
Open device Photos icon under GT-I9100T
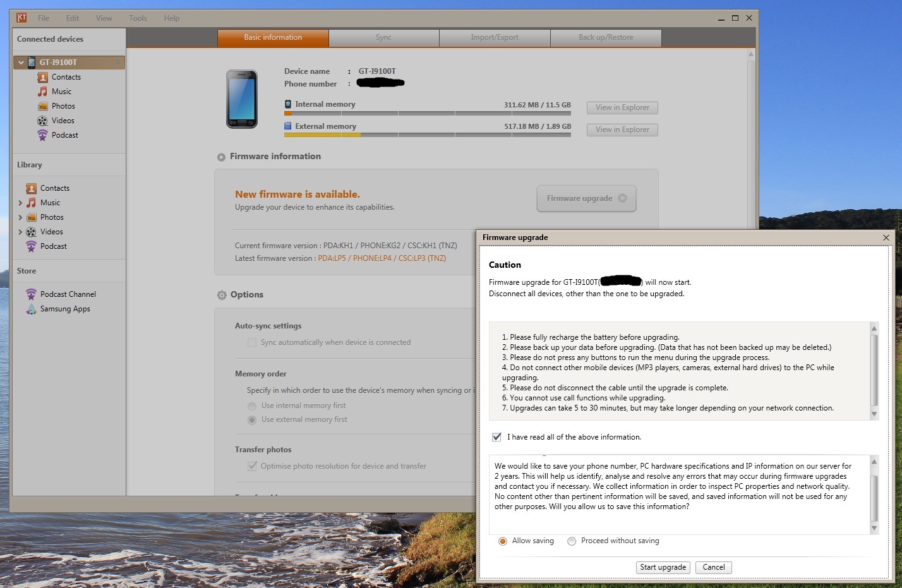click(x=42, y=106)
